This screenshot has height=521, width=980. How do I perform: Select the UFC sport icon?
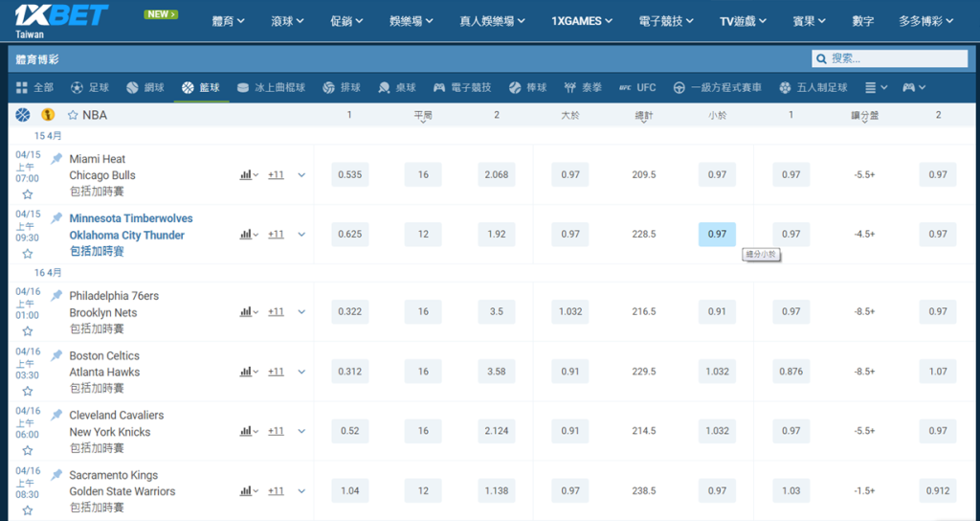[625, 87]
